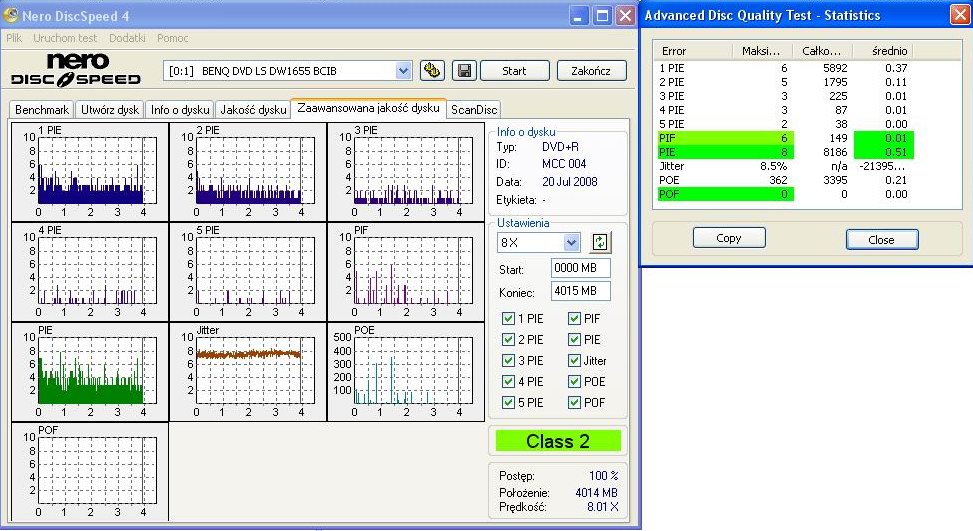Image resolution: width=973 pixels, height=531 pixels.
Task: Click the PIF purple graph
Action: [406, 272]
